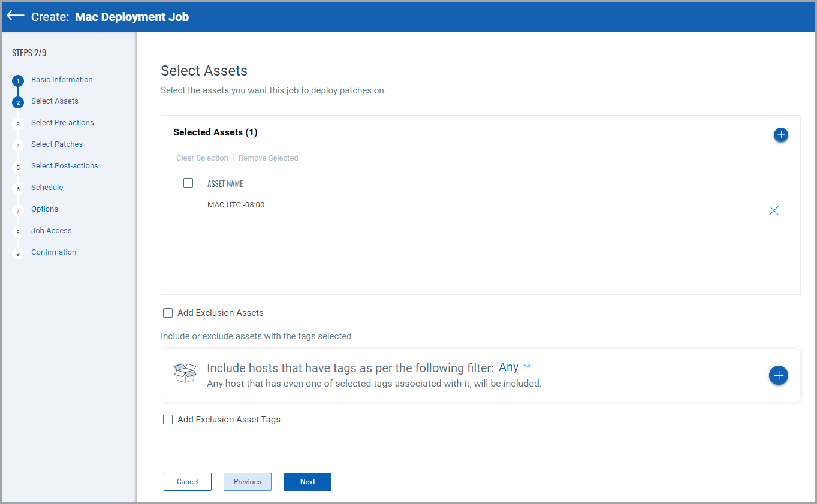
Task: Enable Add Exclusion Assets checkbox
Action: pos(168,313)
